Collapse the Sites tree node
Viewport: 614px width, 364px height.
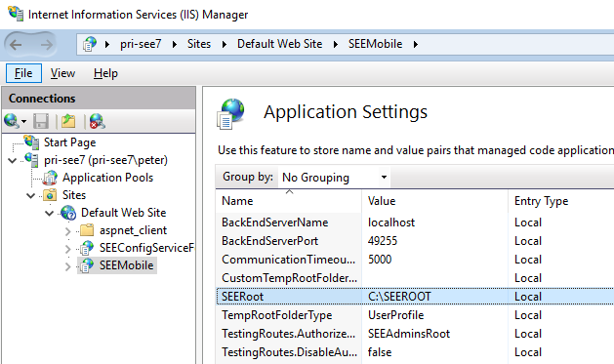31,196
